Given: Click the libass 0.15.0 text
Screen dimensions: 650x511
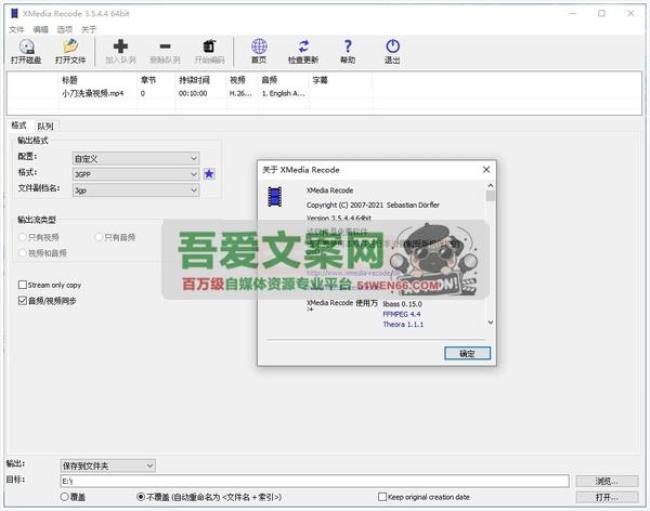Looking at the screenshot, I should [x=402, y=304].
